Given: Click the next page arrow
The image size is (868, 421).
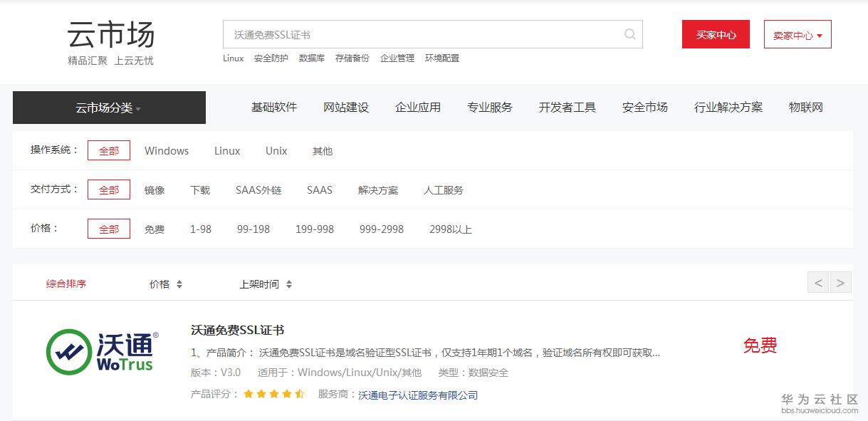Looking at the screenshot, I should point(841,282).
